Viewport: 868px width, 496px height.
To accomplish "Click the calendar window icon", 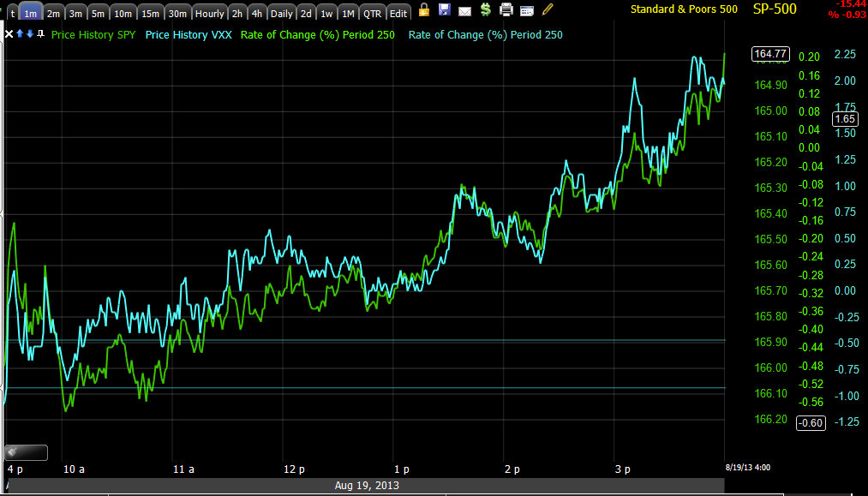I will coord(526,10).
